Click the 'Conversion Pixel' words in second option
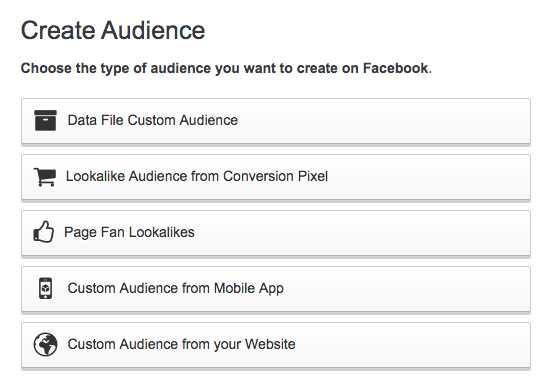The height and width of the screenshot is (392, 553). [275, 176]
